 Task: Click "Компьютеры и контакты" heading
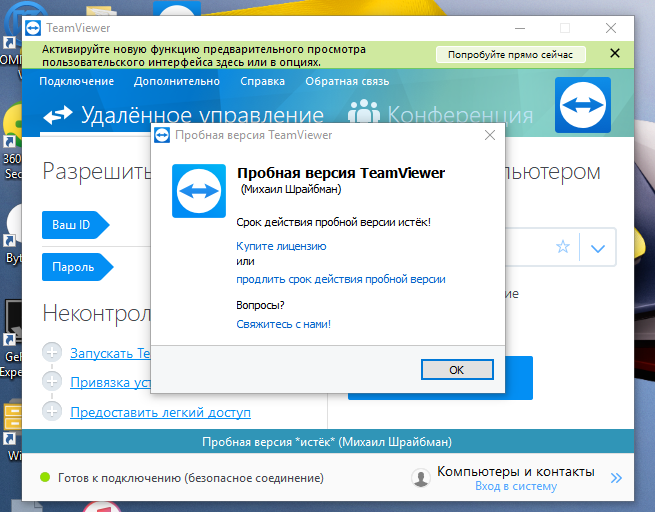tap(516, 471)
